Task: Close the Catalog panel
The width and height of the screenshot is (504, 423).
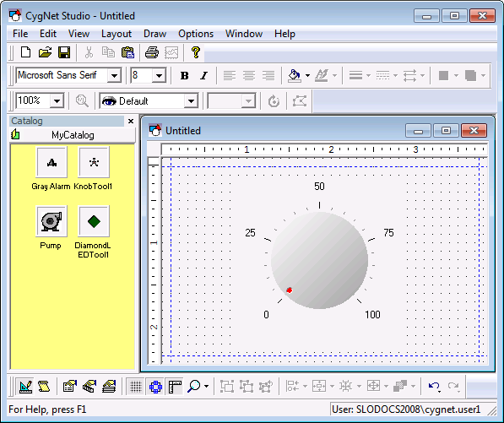Action: pyautogui.click(x=131, y=122)
